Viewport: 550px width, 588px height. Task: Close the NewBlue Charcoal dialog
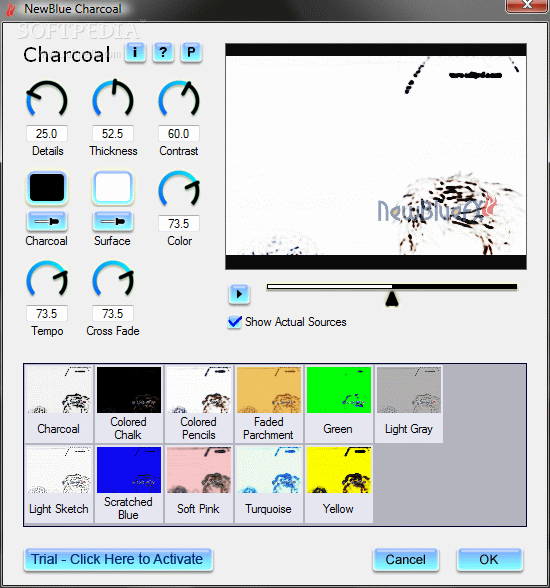click(527, 5)
